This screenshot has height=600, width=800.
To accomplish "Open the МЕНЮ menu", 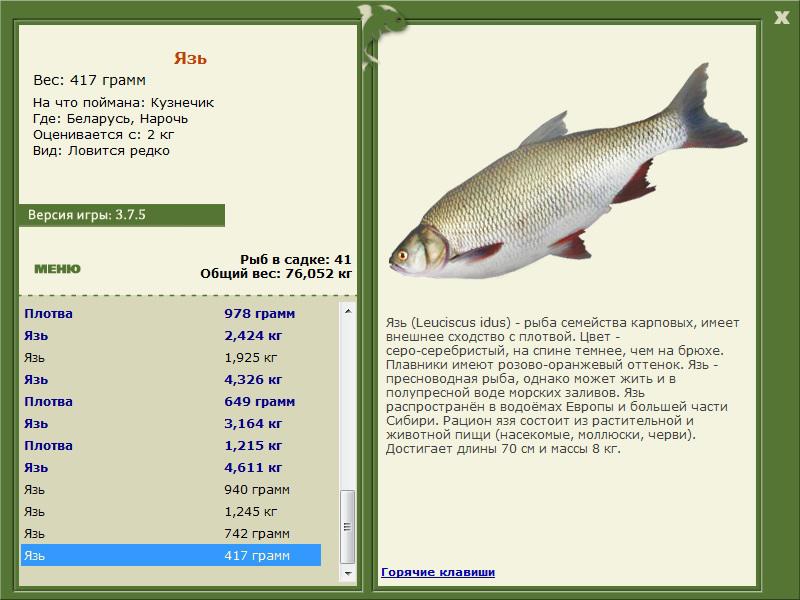I will pyautogui.click(x=57, y=269).
